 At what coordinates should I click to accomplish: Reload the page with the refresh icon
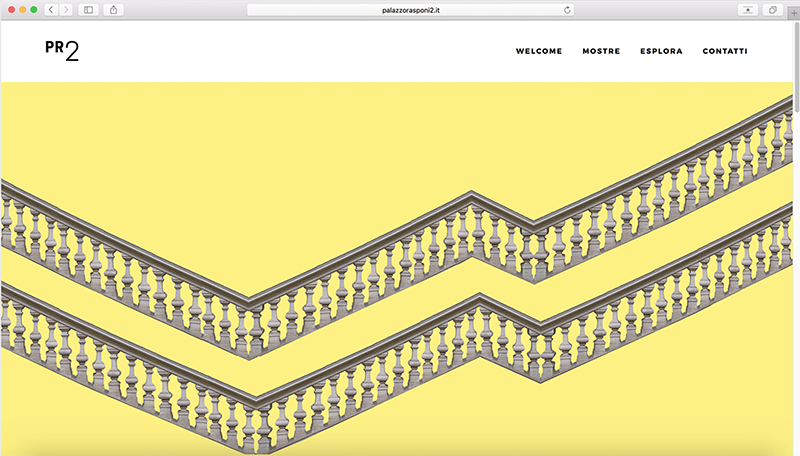point(567,10)
